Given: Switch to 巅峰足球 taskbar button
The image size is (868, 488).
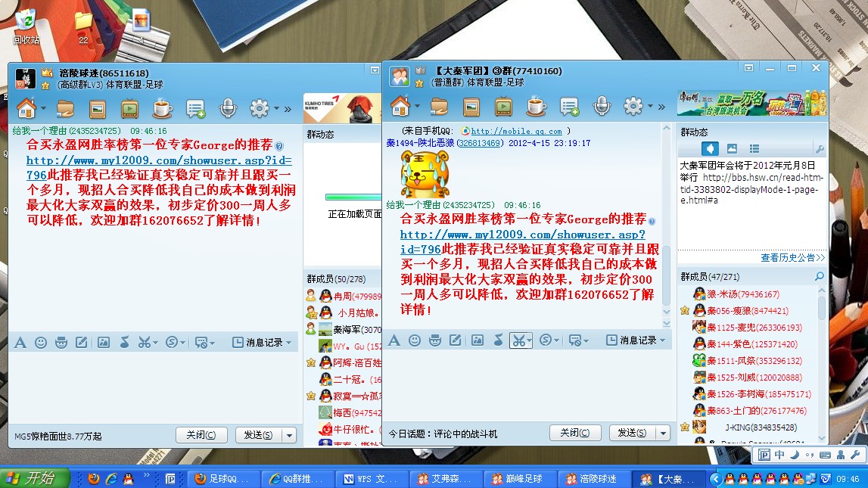Looking at the screenshot, I should [519, 479].
